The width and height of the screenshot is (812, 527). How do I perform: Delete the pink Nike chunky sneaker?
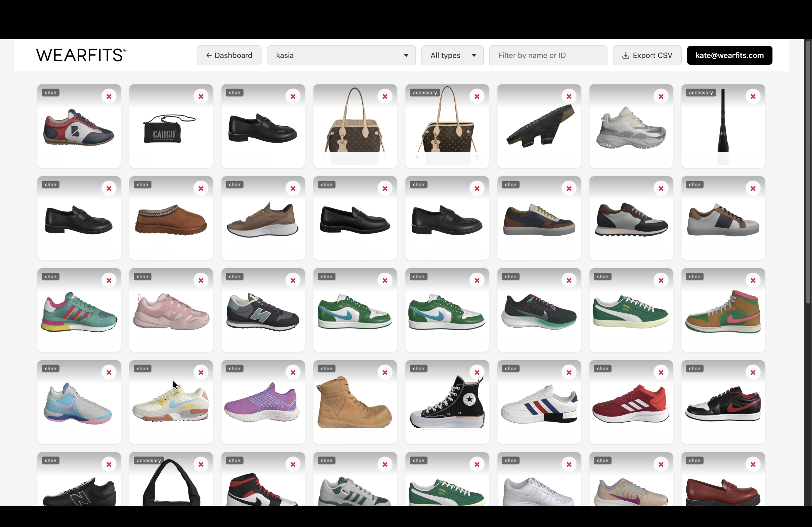201,281
